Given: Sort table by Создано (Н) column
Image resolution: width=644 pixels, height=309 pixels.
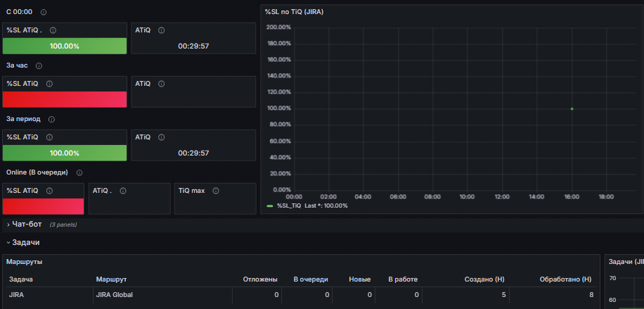Looking at the screenshot, I should (484, 279).
